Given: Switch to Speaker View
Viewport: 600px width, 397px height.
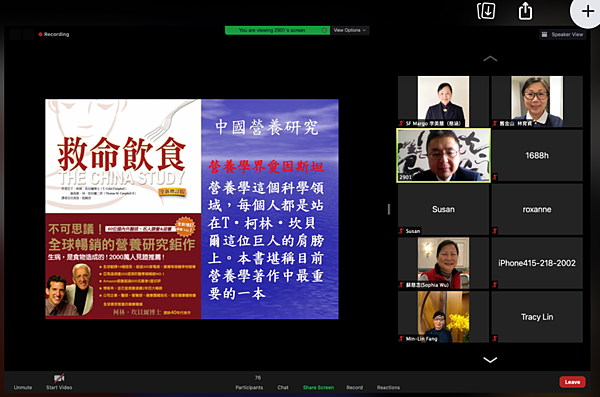Looking at the screenshot, I should 562,34.
